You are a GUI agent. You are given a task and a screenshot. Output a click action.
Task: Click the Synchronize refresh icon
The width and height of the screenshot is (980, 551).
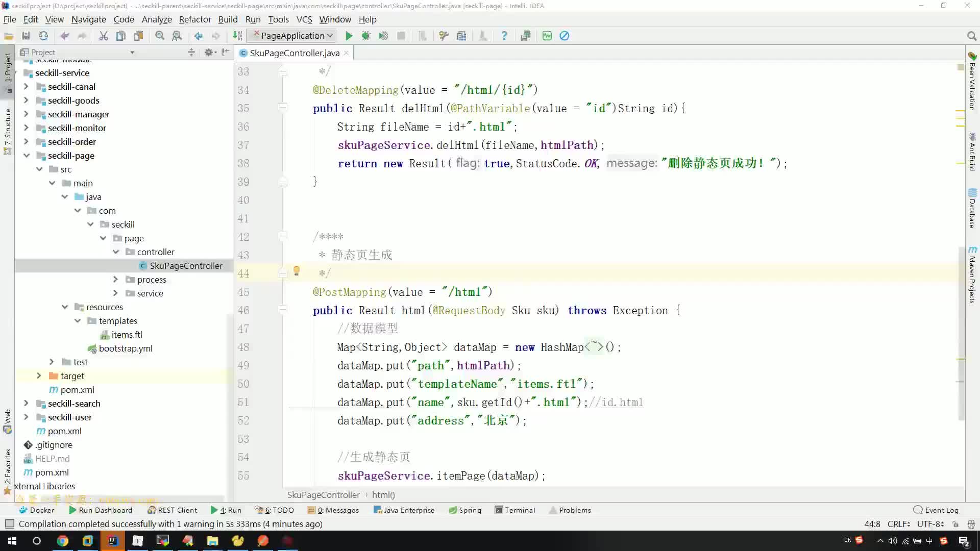click(43, 36)
